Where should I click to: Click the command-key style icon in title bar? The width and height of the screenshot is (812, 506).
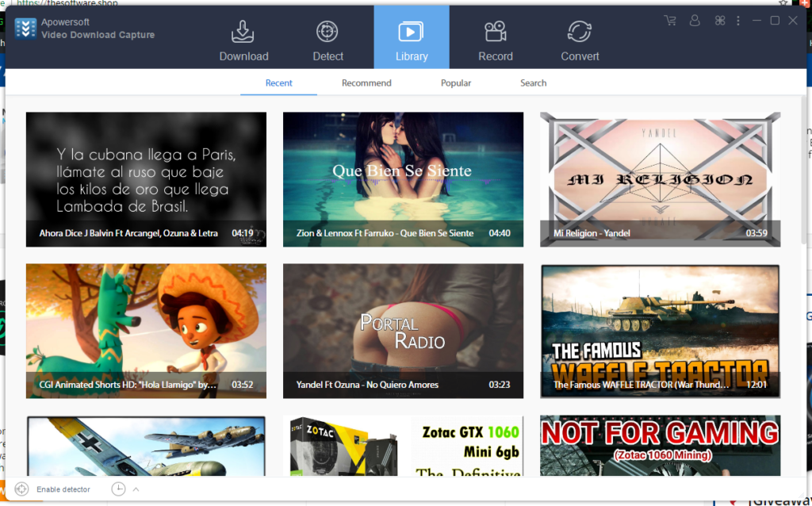click(x=720, y=20)
